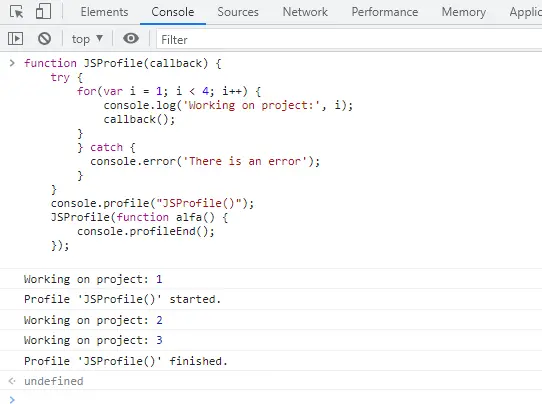Viewport: 542px width, 404px height.
Task: Click the 'undefined' return value
Action: tap(54, 381)
